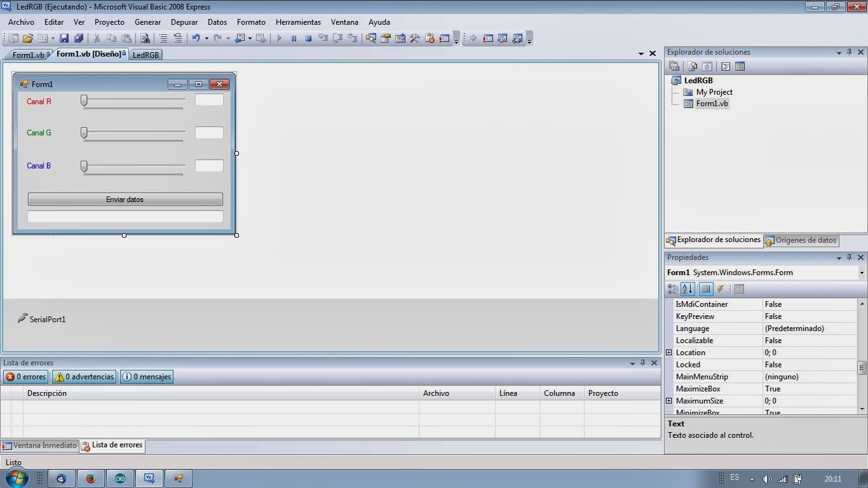Select Form1.vb in Explorador de soluciones
This screenshot has height=488, width=868.
[x=712, y=104]
